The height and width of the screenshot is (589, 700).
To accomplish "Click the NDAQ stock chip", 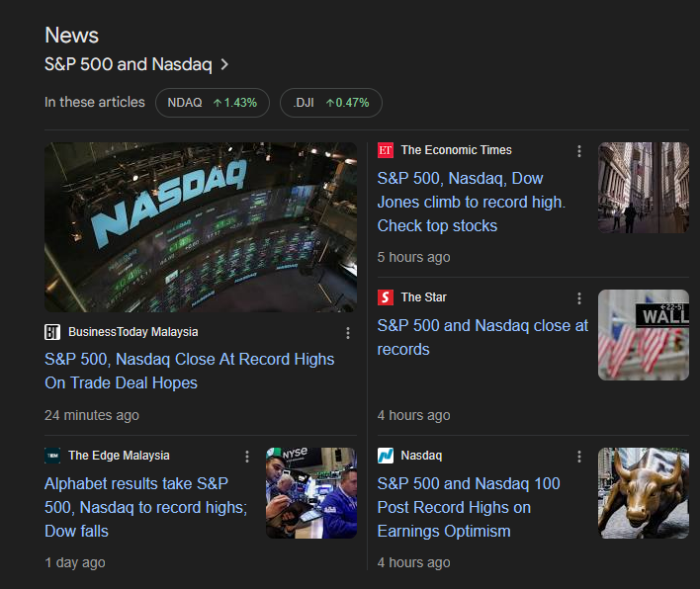I will coord(213,103).
